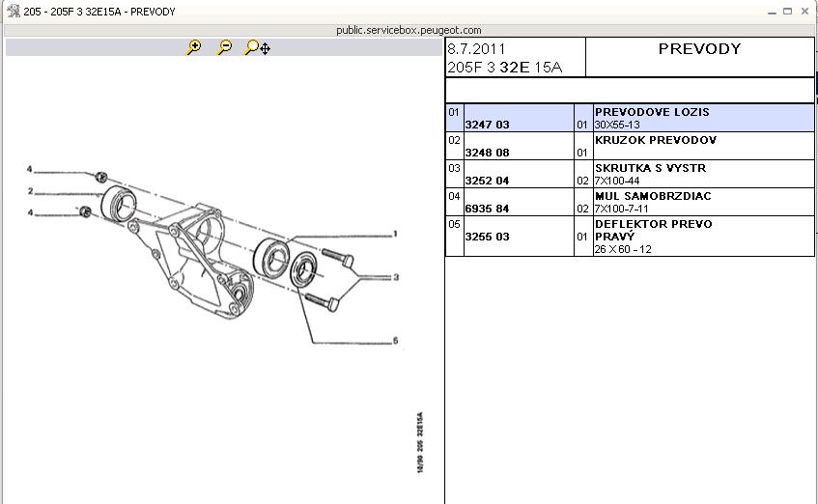Minimize the ServiceBox popup window
Screen dimensions: 818x504
772,11
